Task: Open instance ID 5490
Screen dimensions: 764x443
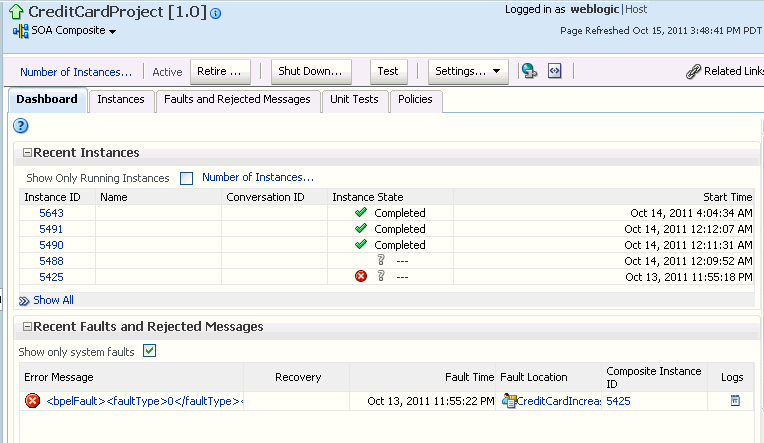Action: point(51,245)
